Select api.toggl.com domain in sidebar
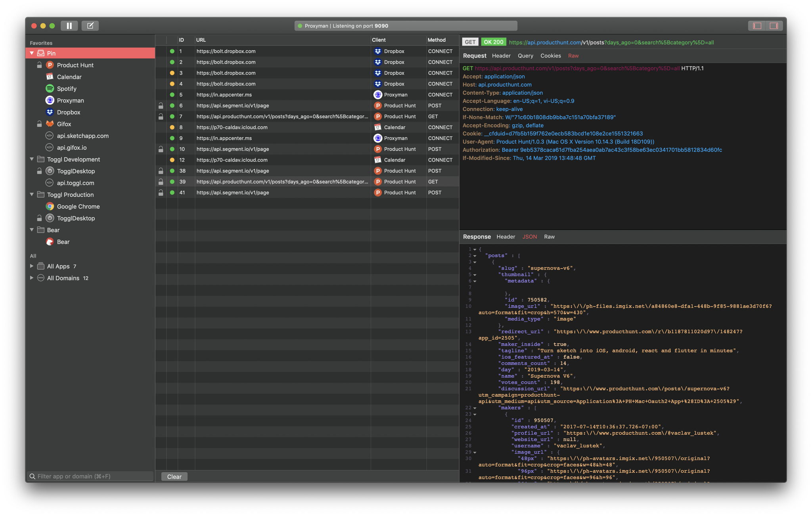This screenshot has width=812, height=516. tap(75, 183)
